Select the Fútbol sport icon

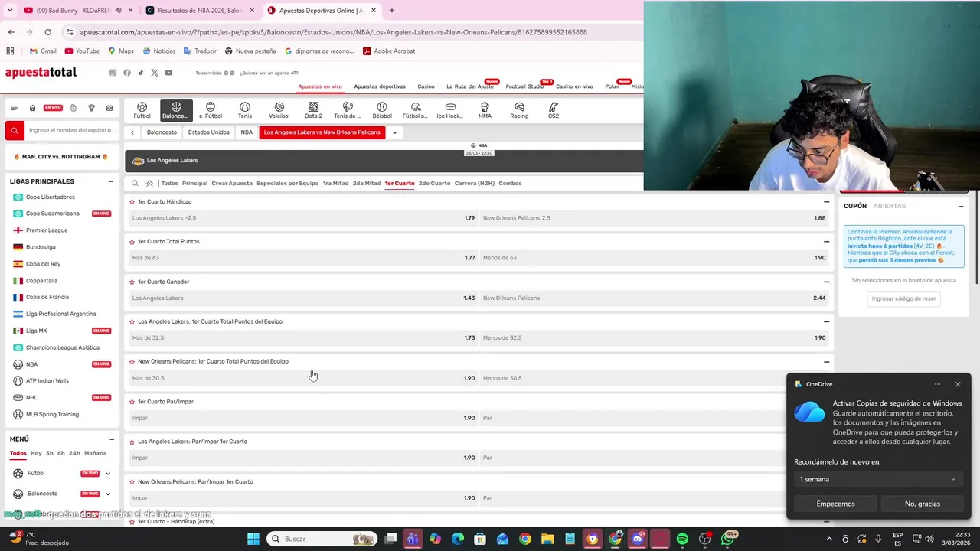coord(142,110)
